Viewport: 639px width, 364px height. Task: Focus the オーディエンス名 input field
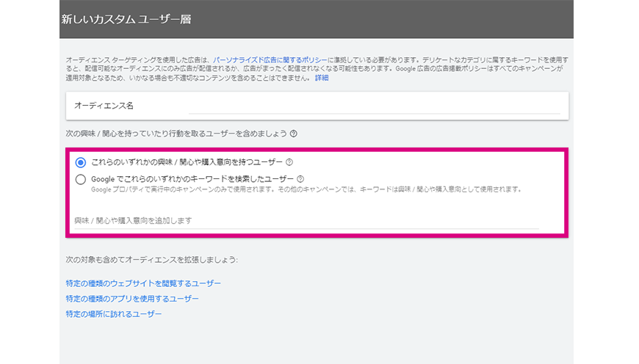375,106
